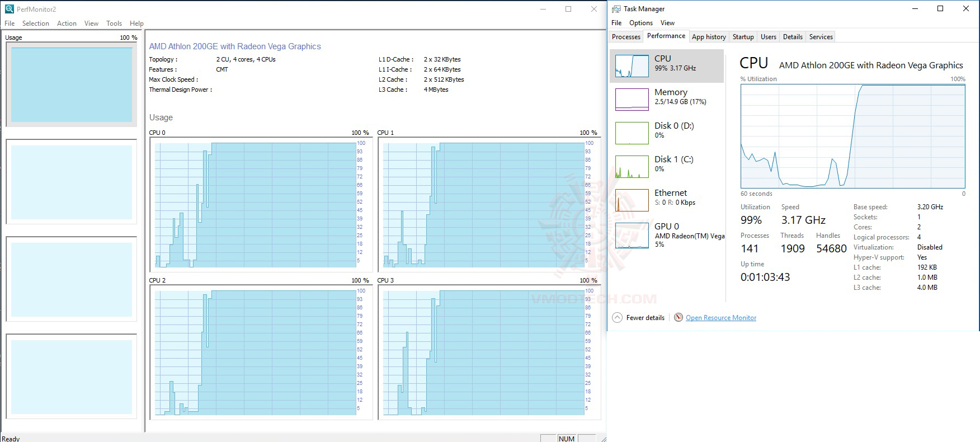Click the CPU 2 usage graph
The height and width of the screenshot is (442, 980).
[x=260, y=352]
